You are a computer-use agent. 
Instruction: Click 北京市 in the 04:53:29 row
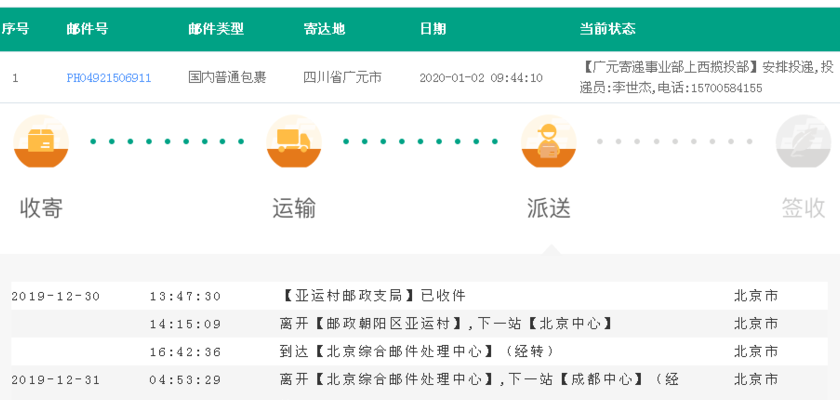tap(756, 380)
